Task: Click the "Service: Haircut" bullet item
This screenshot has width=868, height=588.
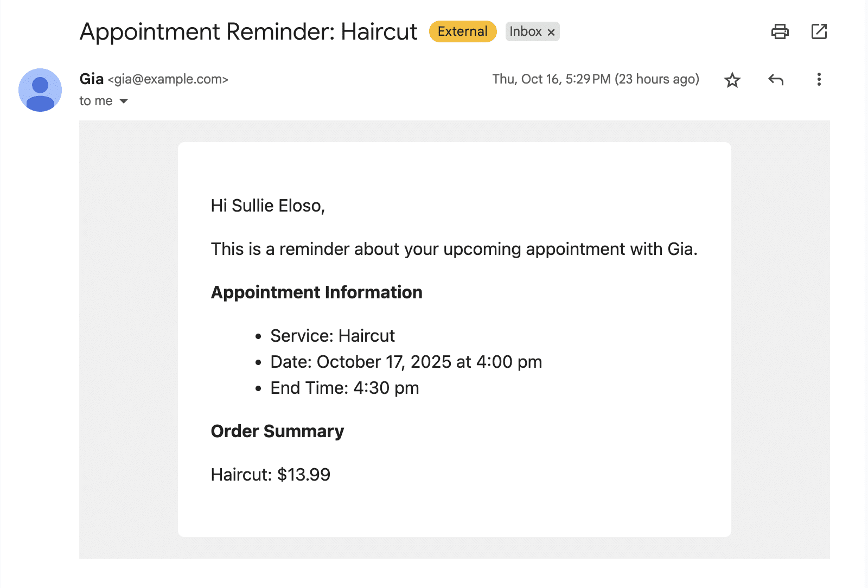Action: [332, 336]
